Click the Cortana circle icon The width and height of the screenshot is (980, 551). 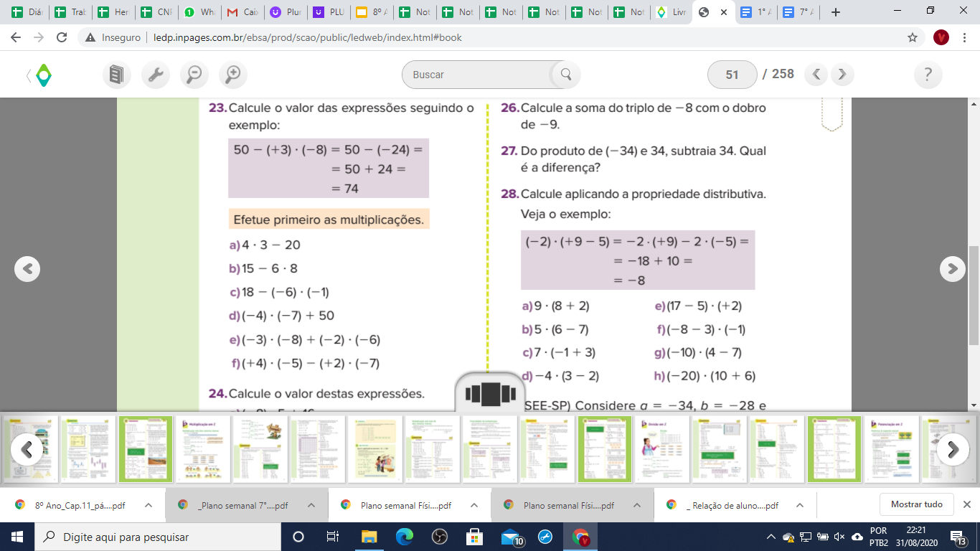pyautogui.click(x=298, y=537)
